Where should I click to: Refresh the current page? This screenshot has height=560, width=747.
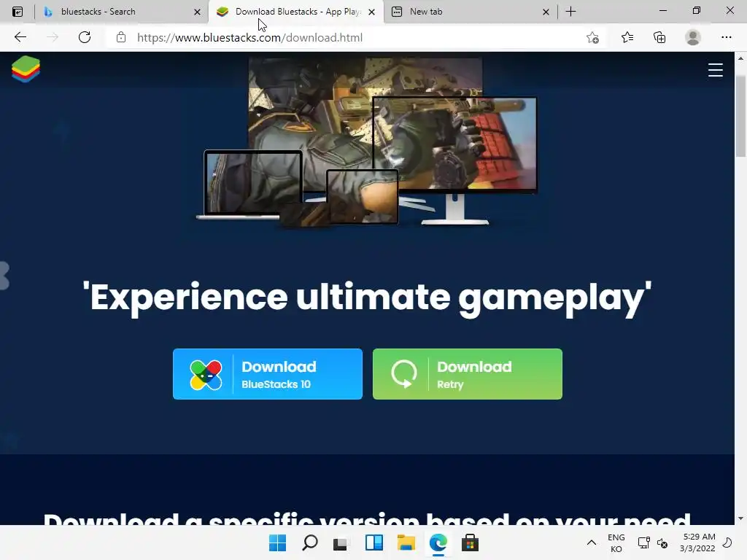pyautogui.click(x=85, y=37)
